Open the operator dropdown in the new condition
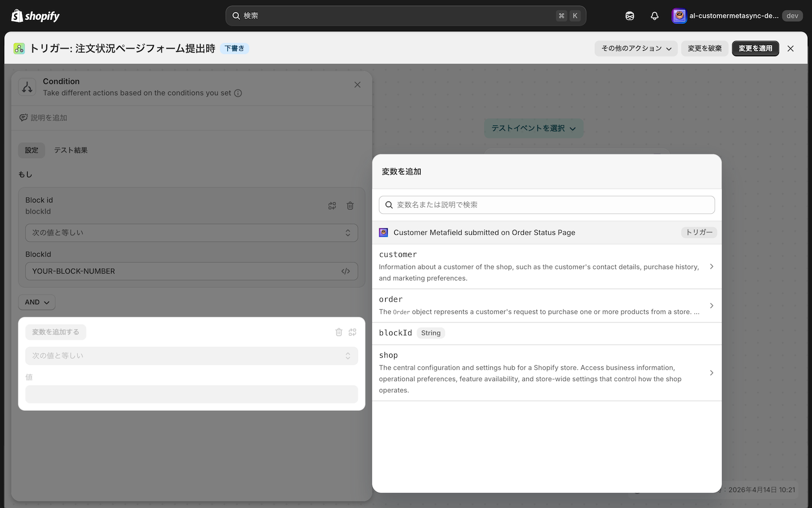Viewport: 812px width, 508px height. tap(192, 356)
